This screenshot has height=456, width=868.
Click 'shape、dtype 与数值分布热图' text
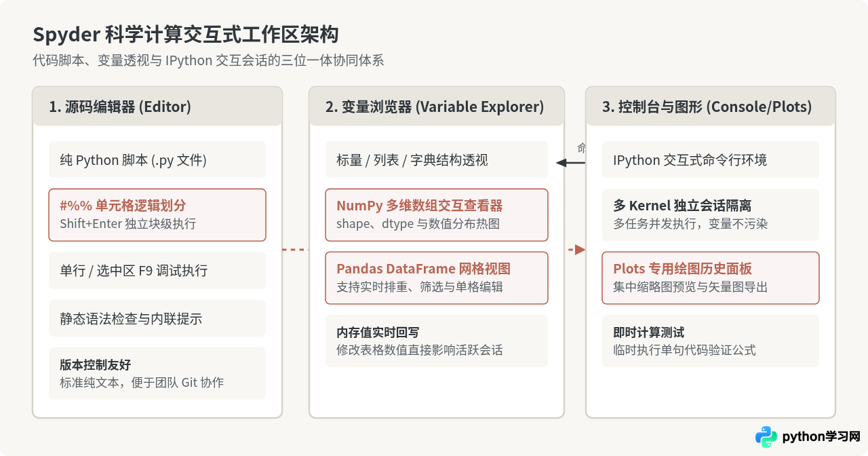(x=418, y=224)
